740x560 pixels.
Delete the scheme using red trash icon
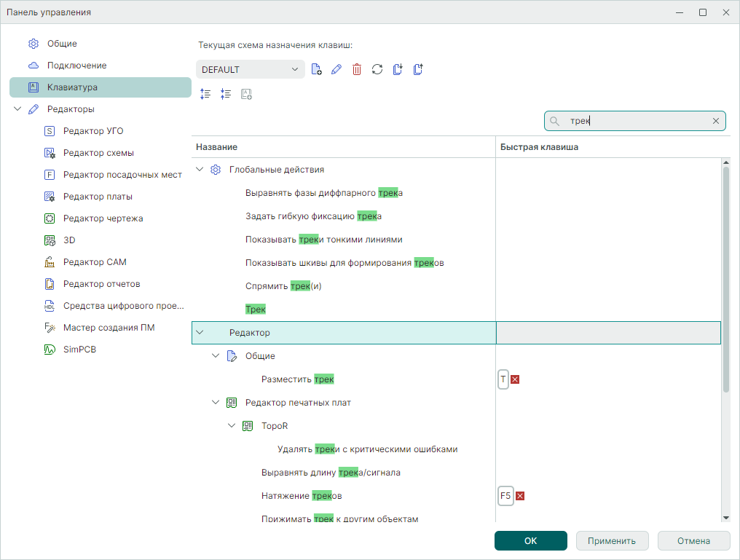coord(356,70)
